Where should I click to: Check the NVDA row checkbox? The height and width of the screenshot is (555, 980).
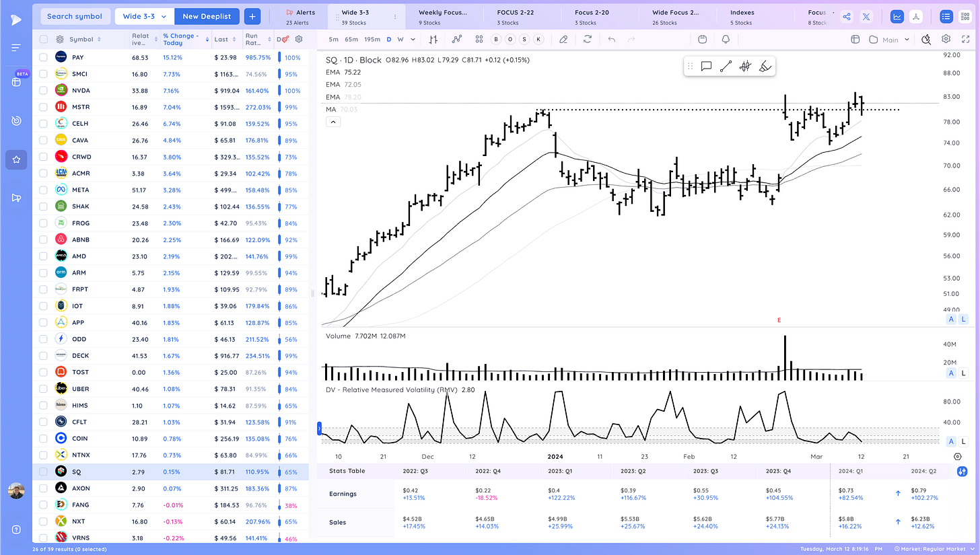click(44, 90)
